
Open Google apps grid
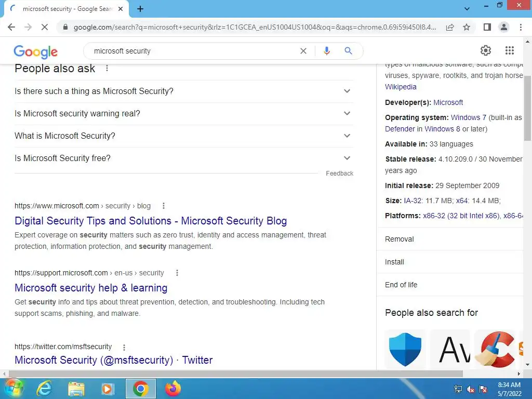click(x=509, y=50)
